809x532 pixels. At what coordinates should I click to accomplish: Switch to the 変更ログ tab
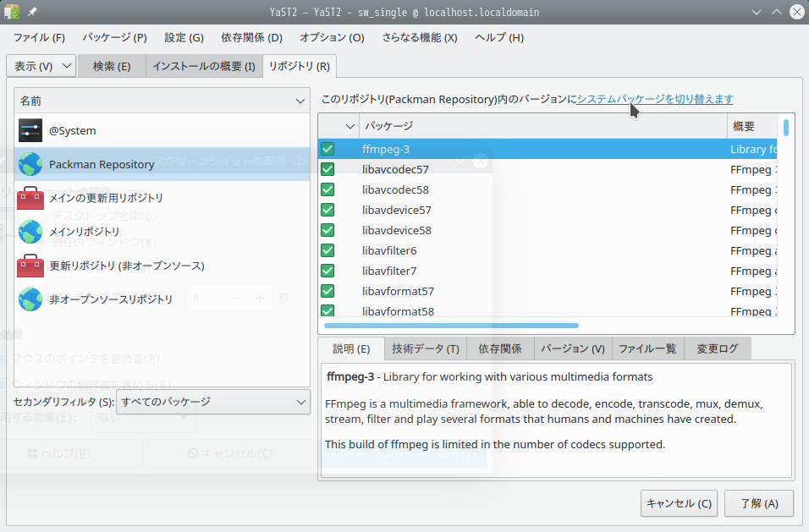click(717, 349)
